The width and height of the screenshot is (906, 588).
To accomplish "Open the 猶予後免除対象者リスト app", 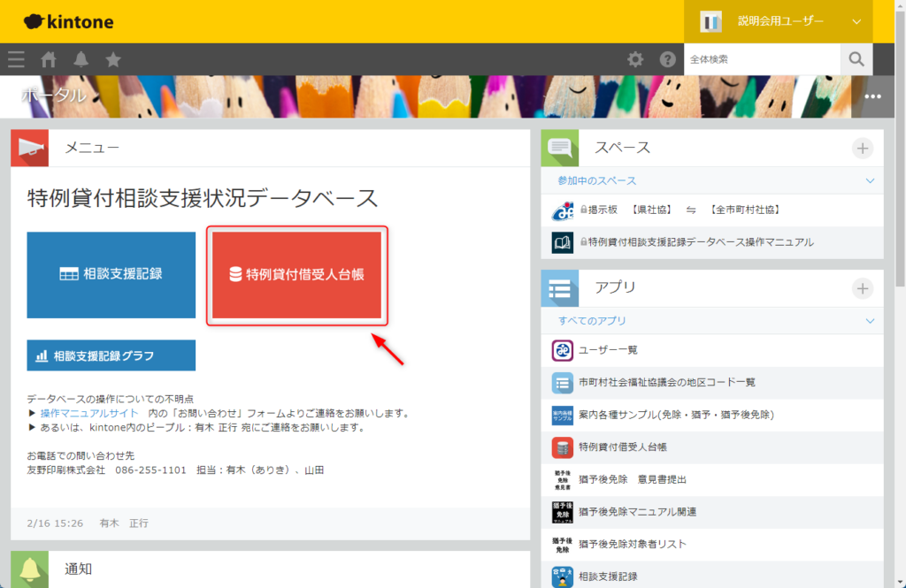I will [x=632, y=544].
